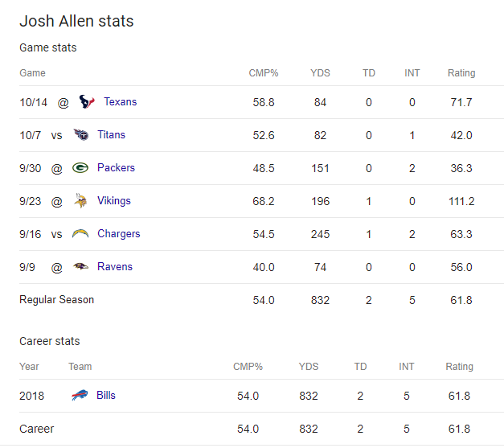
Task: Open the Ravens team link
Action: [115, 266]
